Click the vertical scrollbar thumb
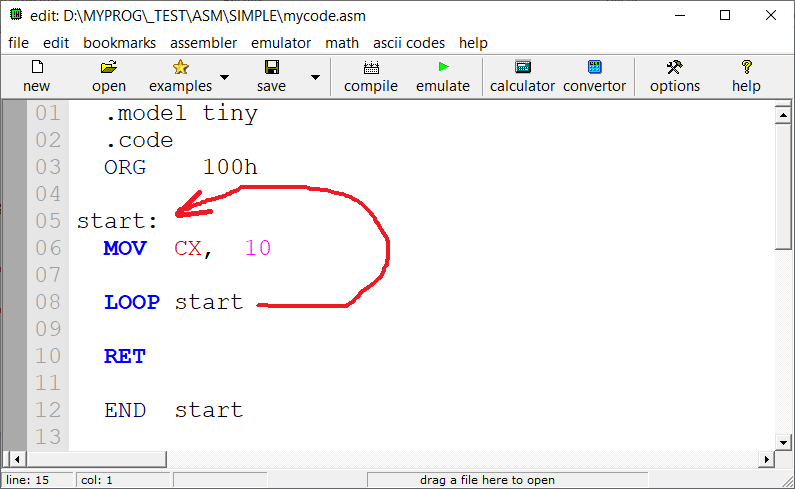This screenshot has height=489, width=795. coord(783,187)
